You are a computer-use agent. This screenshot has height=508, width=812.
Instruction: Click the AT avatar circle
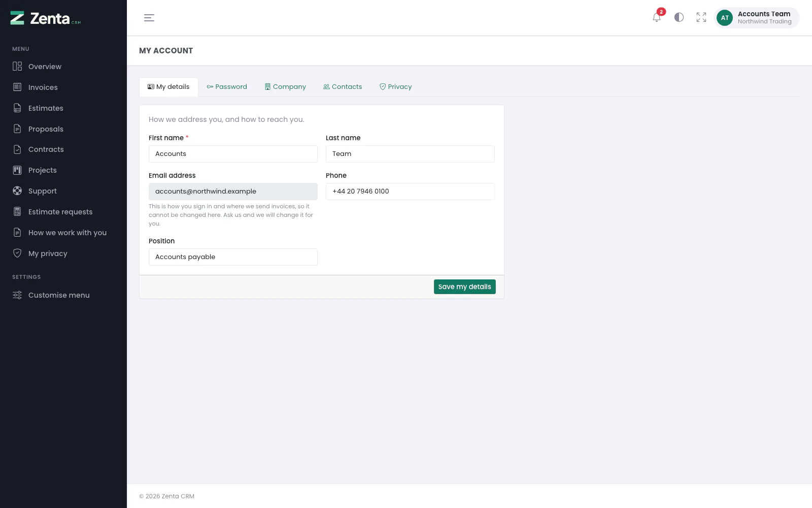pos(725,18)
